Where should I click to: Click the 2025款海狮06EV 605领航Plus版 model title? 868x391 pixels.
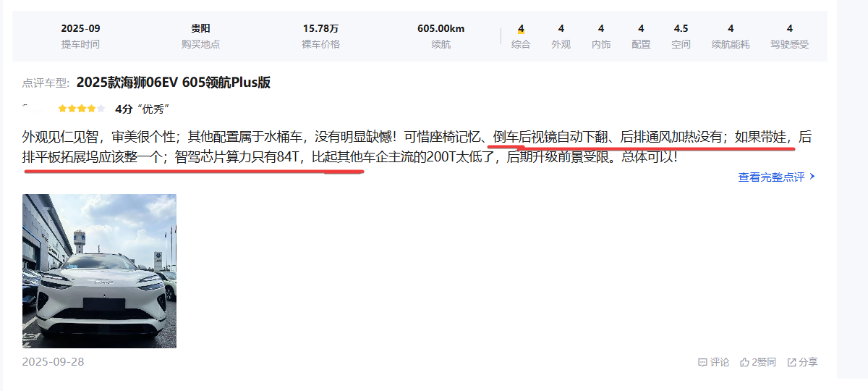(x=173, y=83)
